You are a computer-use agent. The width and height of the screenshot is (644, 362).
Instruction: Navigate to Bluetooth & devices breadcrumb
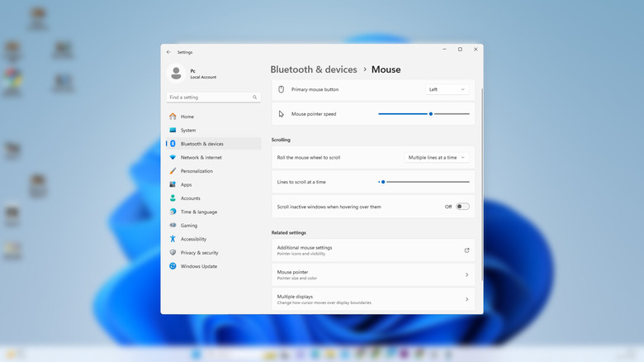click(x=314, y=70)
